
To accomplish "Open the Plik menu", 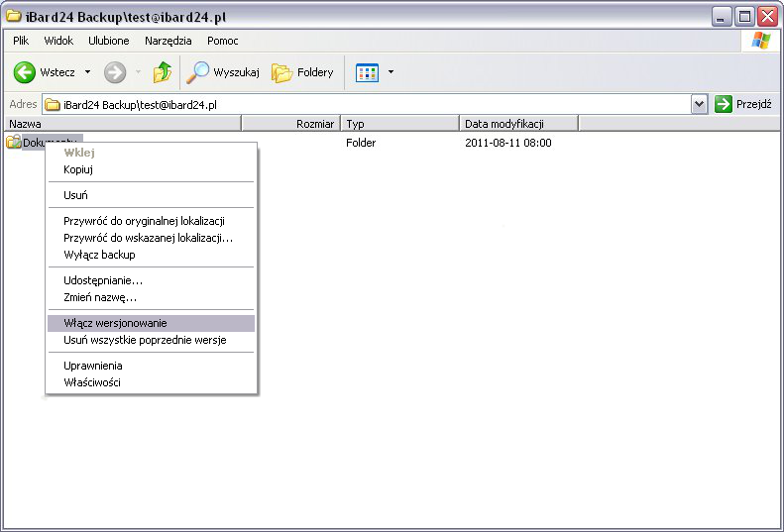I will point(21,41).
